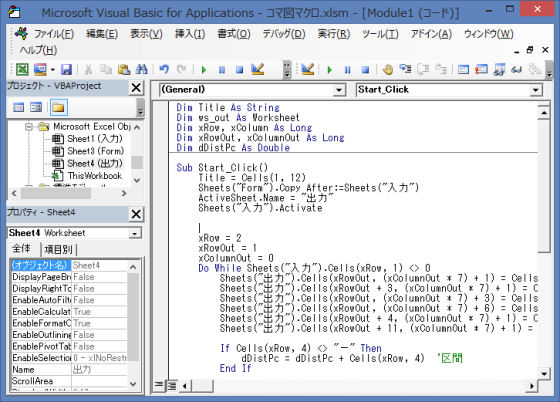The height and width of the screenshot is (402, 560).
Task: Click View Code icon in the project panel
Action: tap(18, 107)
